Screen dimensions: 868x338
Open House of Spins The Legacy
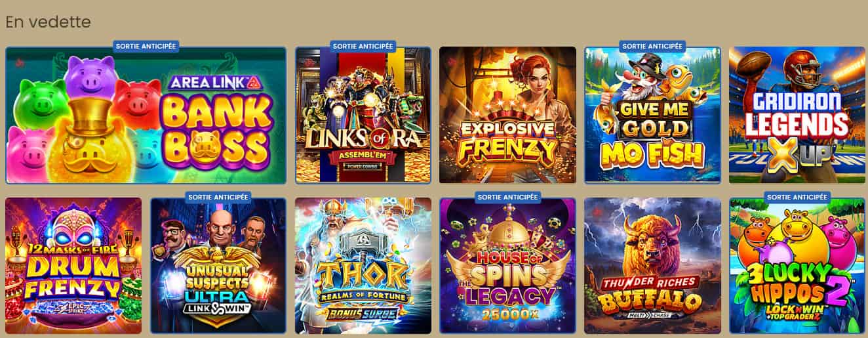[507, 266]
